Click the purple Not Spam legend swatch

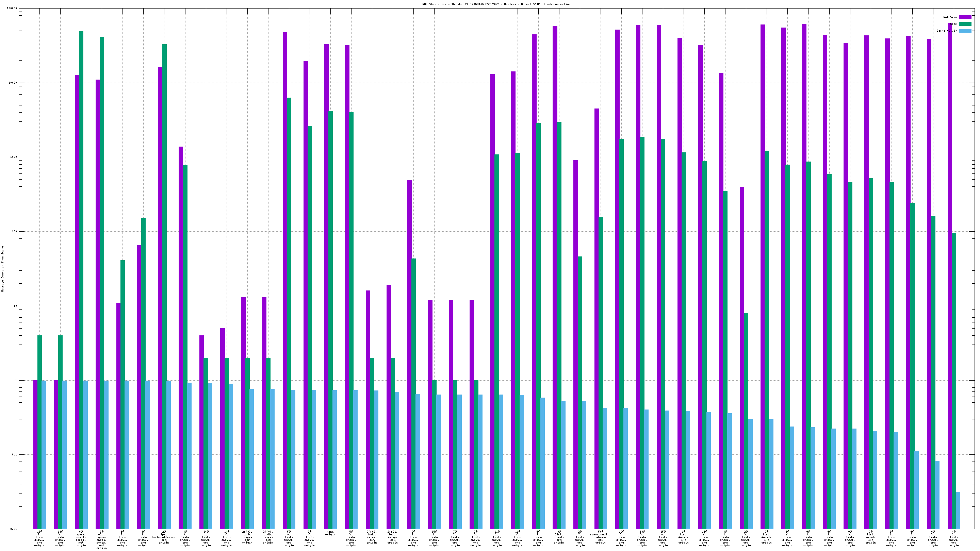tap(965, 17)
